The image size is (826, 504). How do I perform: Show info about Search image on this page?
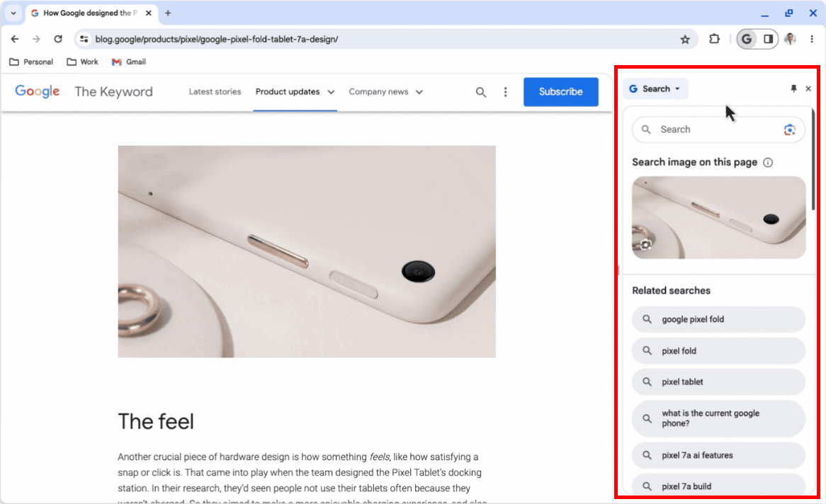[x=768, y=162]
